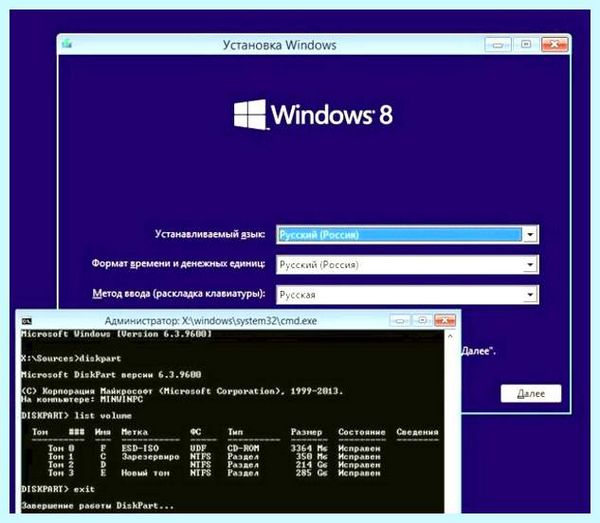This screenshot has height=523, width=600.
Task: Click the 'На компьютере: MINWINPC' line
Action: tap(82, 399)
